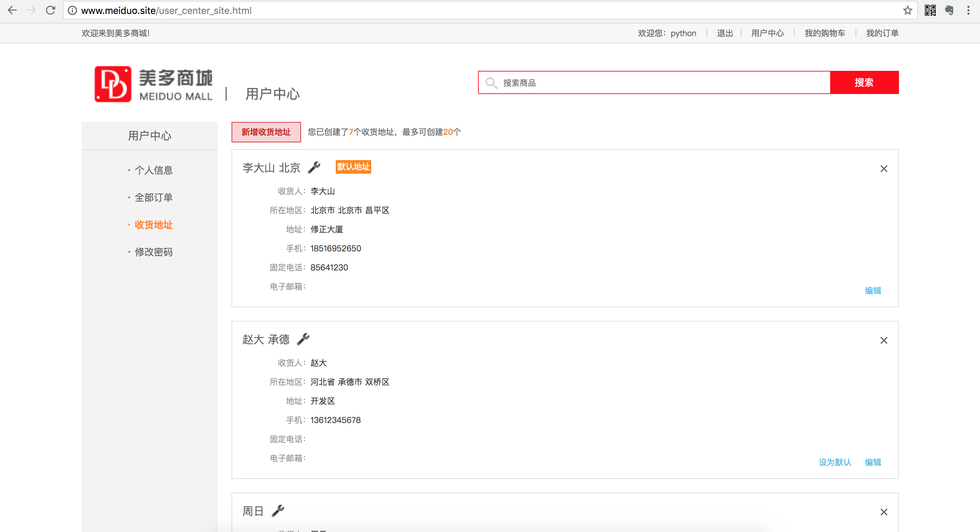
Task: Open the QR code extension icon
Action: pos(930,11)
